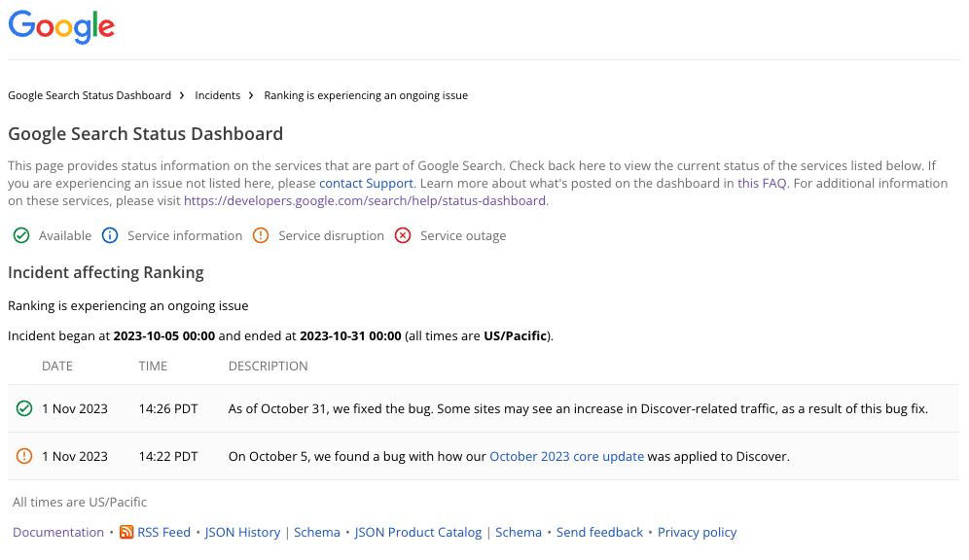This screenshot has width=969, height=560.
Task: Click the 'Ranking is experiencing an ongoing issue' subtitle
Action: (x=127, y=306)
